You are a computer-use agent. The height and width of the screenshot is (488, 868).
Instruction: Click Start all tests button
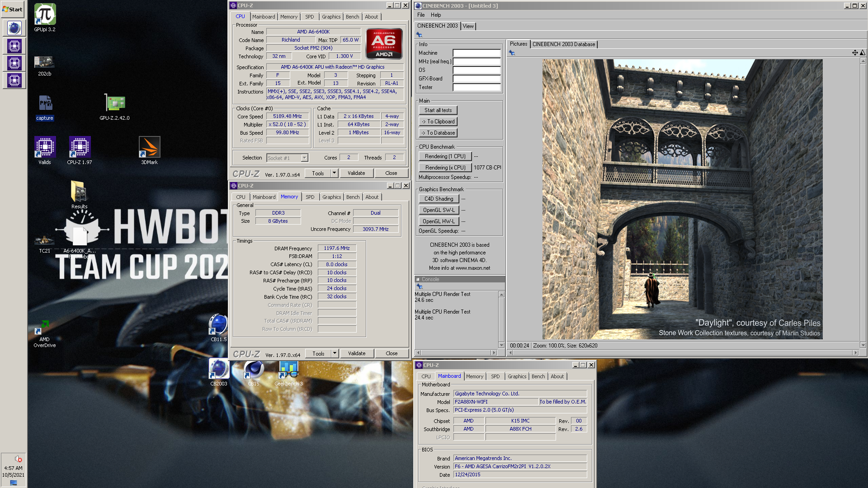[438, 110]
